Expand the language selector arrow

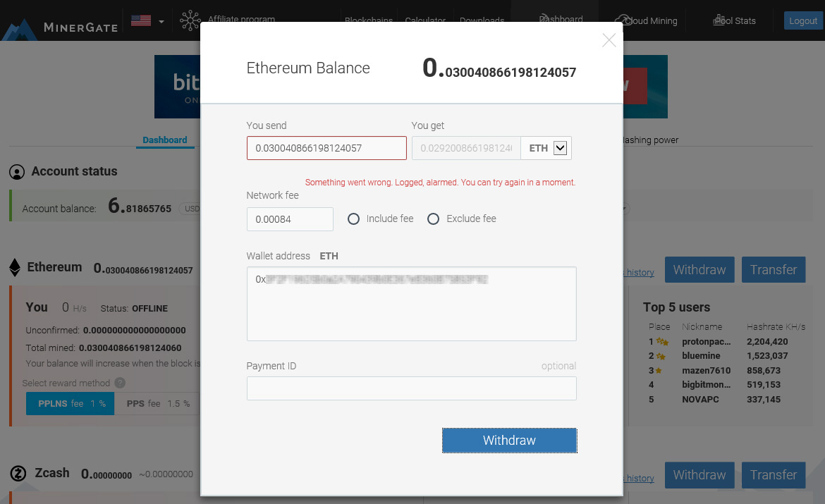pyautogui.click(x=161, y=22)
